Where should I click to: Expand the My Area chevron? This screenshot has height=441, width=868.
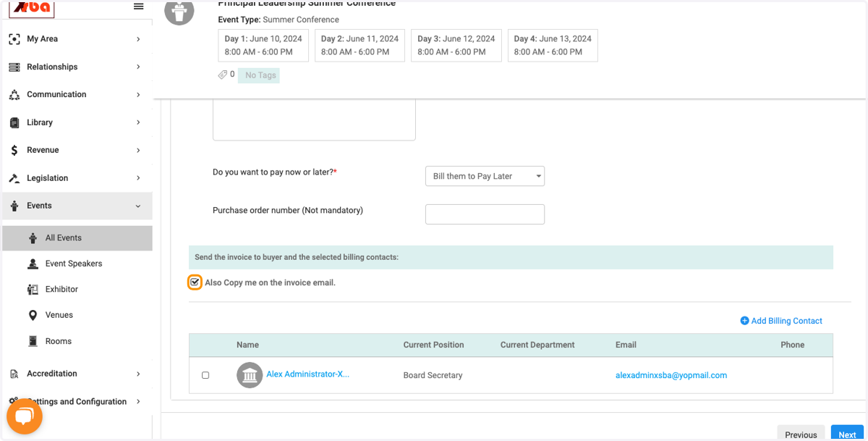click(138, 39)
